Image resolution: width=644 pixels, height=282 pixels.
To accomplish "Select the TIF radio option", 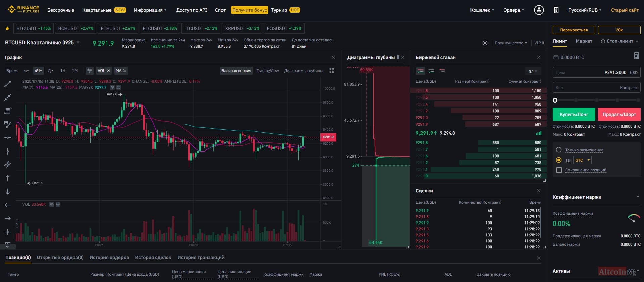I will (x=559, y=160).
